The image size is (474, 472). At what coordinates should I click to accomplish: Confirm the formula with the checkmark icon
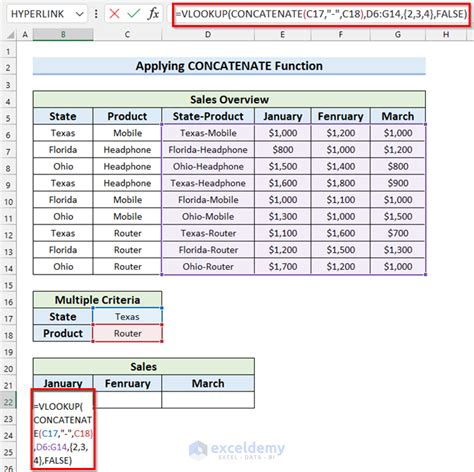[134, 14]
